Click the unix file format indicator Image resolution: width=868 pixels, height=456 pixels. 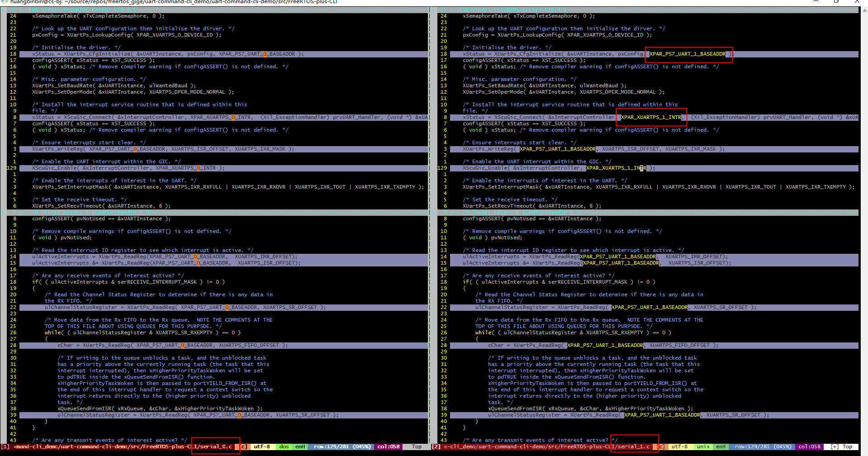coord(703,446)
